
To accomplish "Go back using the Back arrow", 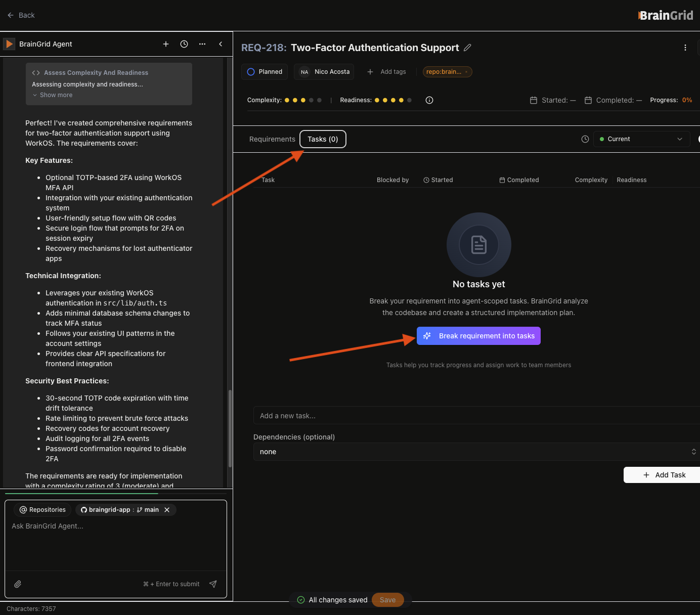I will (20, 15).
